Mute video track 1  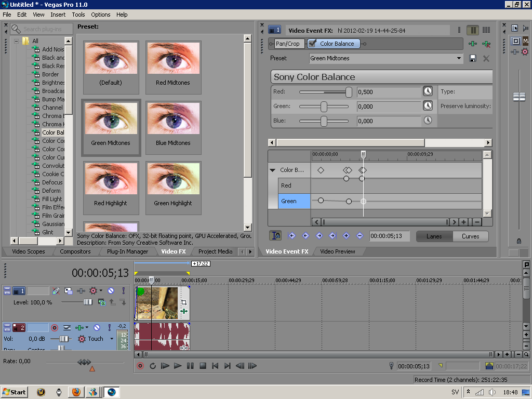click(111, 291)
